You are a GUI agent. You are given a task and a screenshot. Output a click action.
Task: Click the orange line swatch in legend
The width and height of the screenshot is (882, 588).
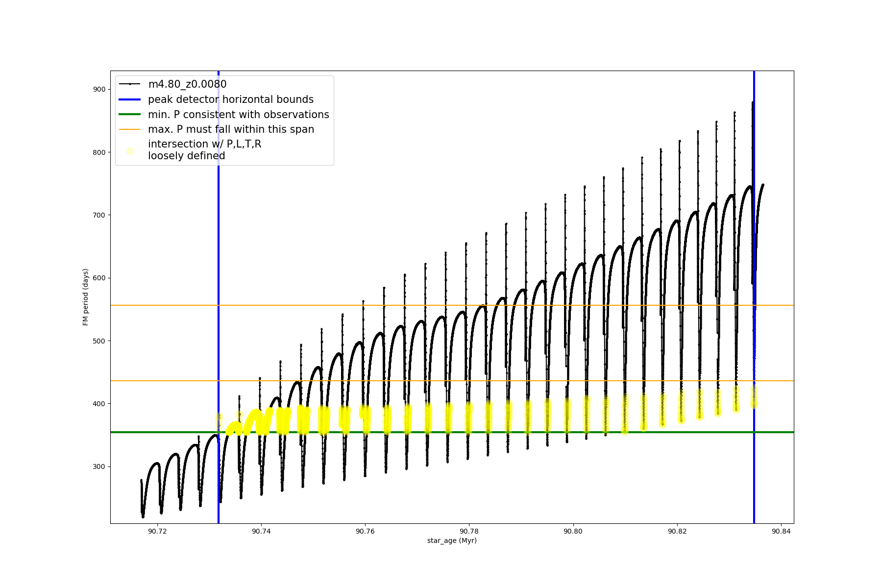pos(130,129)
